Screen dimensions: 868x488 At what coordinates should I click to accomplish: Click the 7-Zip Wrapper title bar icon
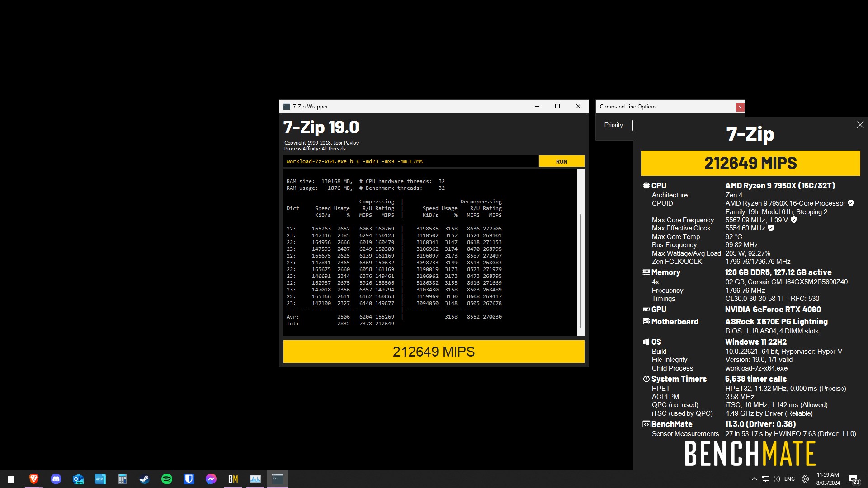pyautogui.click(x=286, y=107)
